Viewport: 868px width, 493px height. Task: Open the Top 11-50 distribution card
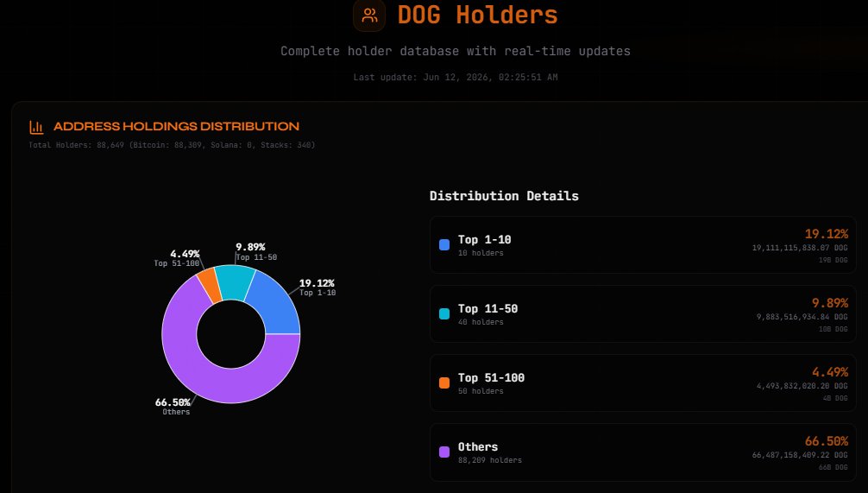coord(643,314)
